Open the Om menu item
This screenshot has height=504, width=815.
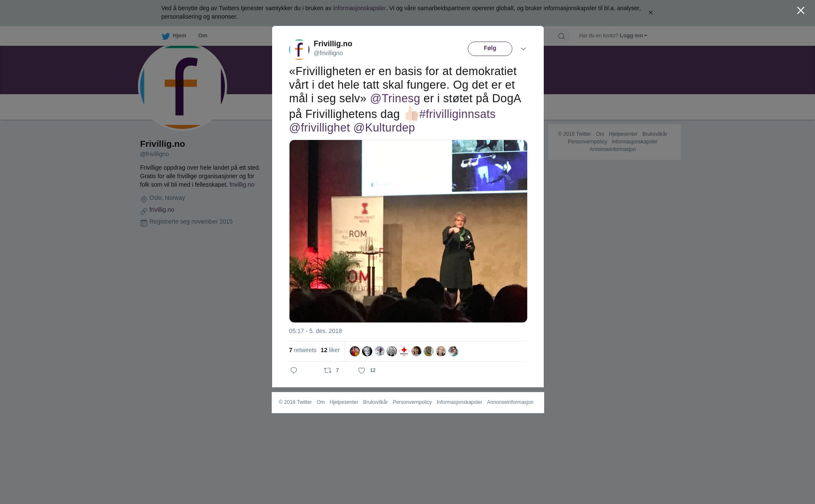coord(202,36)
